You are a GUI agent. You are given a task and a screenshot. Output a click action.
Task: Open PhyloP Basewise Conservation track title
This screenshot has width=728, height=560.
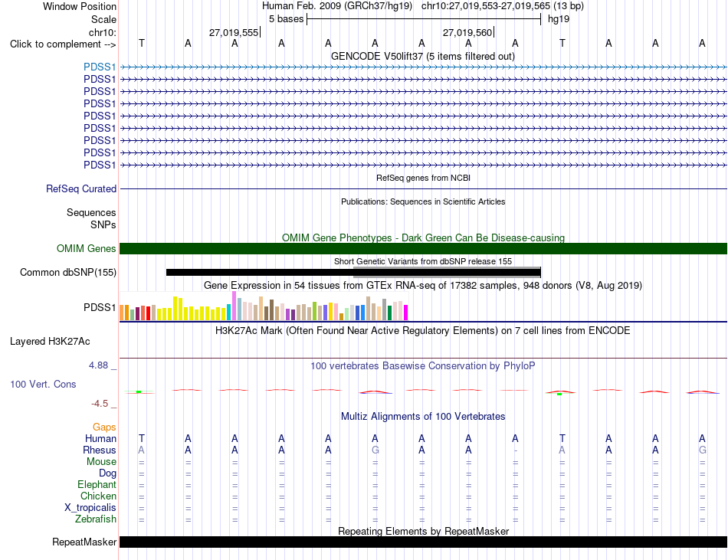pos(422,365)
